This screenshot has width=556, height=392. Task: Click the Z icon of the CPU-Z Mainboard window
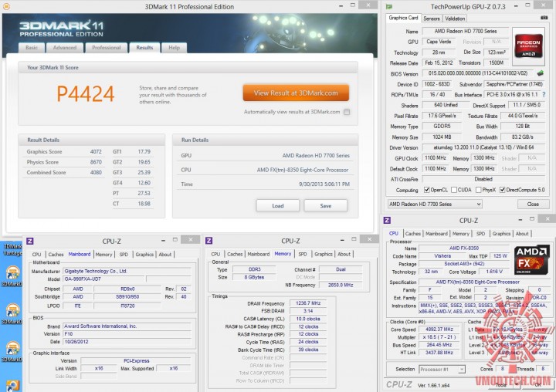30,241
